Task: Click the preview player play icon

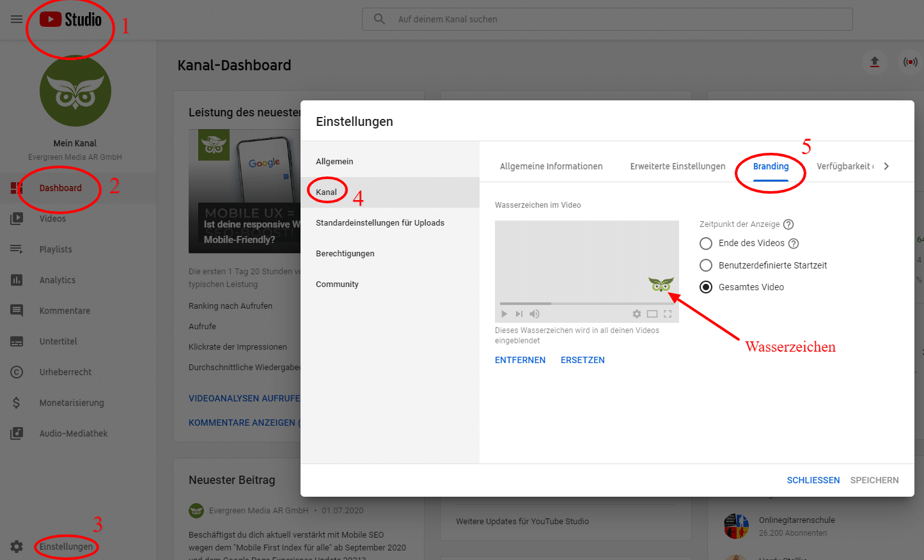Action: point(504,314)
